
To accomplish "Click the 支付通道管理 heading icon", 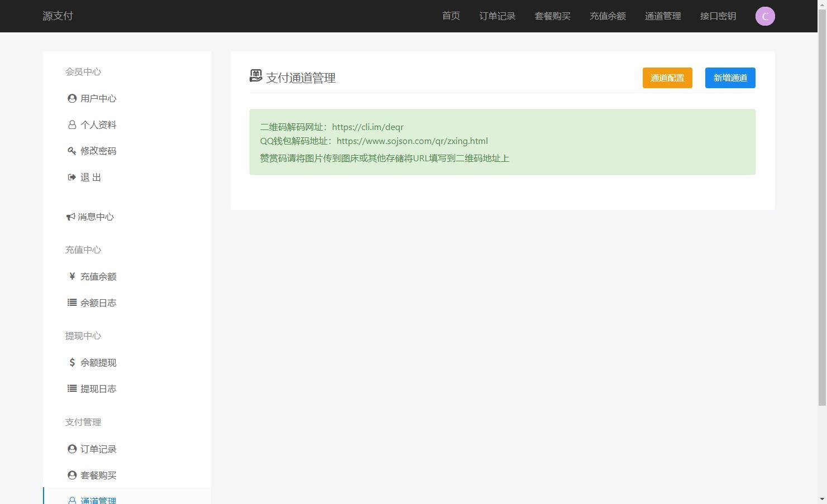I will 256,76.
